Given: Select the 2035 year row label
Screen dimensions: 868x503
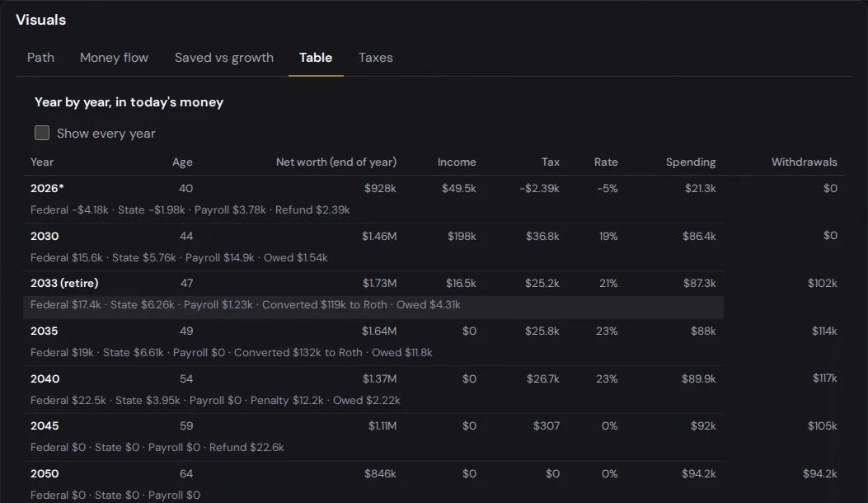Looking at the screenshot, I should pyautogui.click(x=45, y=331).
